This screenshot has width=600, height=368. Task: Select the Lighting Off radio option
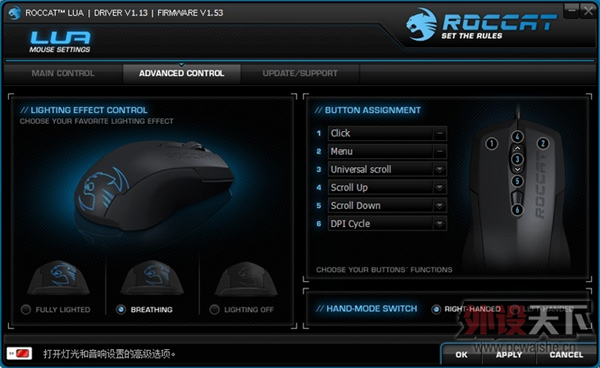tap(215, 309)
